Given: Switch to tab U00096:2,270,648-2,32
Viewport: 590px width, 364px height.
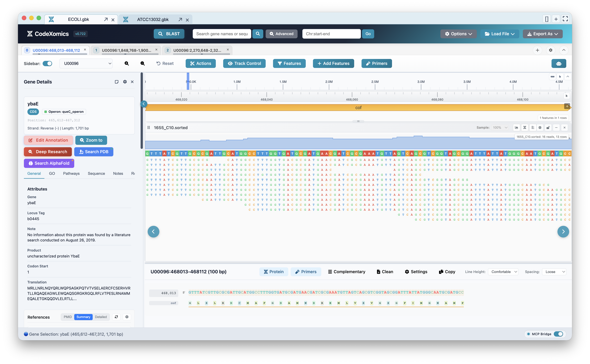Looking at the screenshot, I should click(x=197, y=50).
